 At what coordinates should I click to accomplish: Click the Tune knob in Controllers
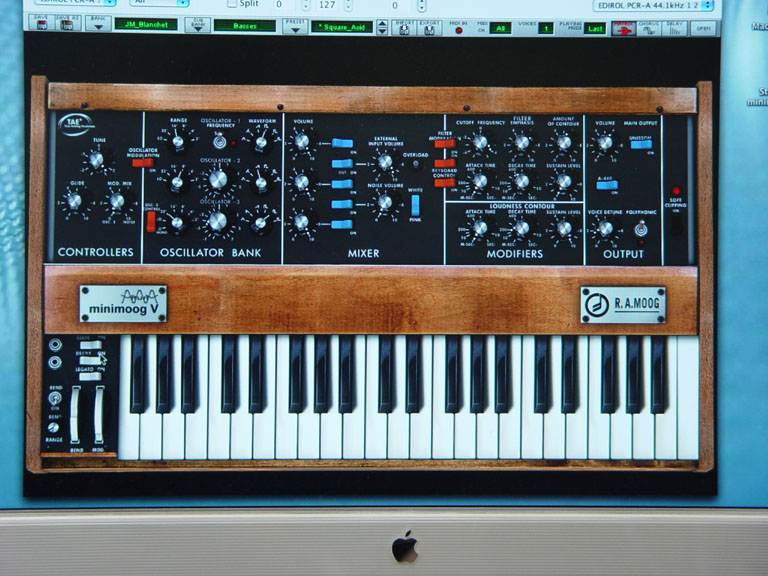pos(96,160)
